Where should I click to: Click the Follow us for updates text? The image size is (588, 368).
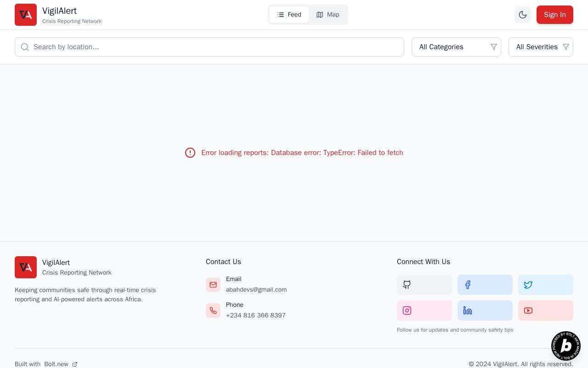pyautogui.click(x=455, y=330)
